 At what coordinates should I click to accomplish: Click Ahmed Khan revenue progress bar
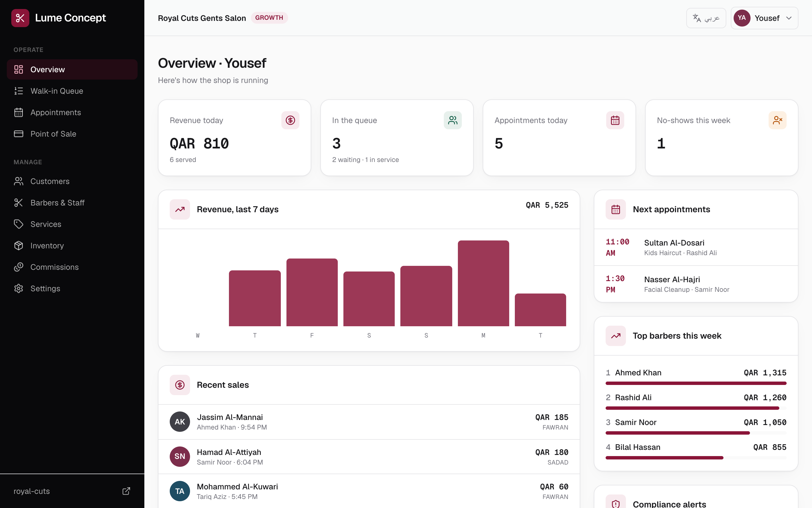point(696,383)
